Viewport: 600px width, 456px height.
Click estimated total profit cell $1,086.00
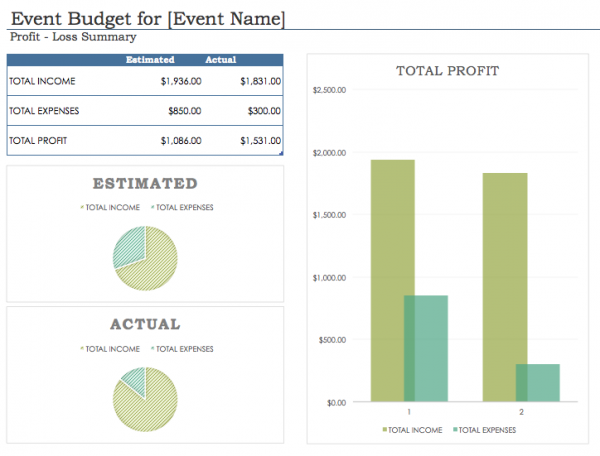coord(181,141)
